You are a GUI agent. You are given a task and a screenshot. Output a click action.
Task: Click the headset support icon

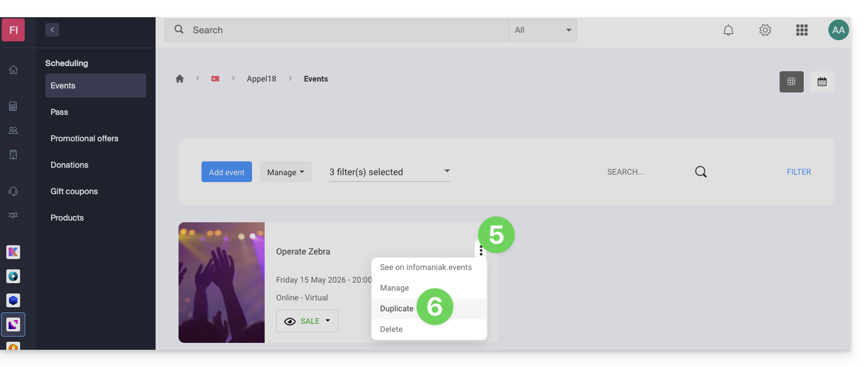pos(13,191)
